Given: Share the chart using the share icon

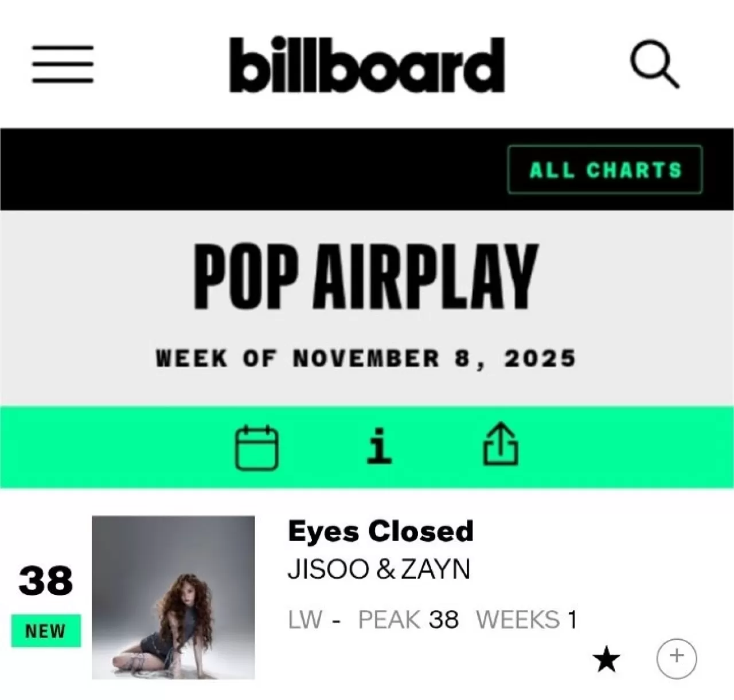Looking at the screenshot, I should coord(501,444).
